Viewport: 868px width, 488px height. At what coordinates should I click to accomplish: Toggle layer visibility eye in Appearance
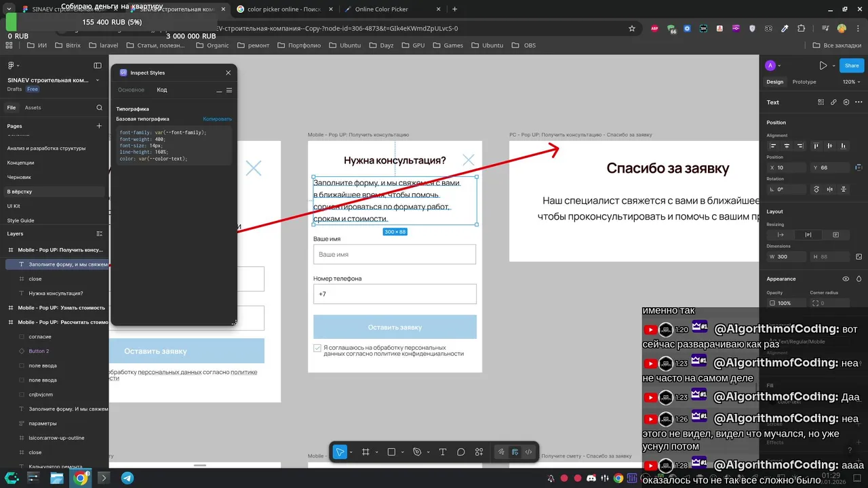click(x=846, y=279)
